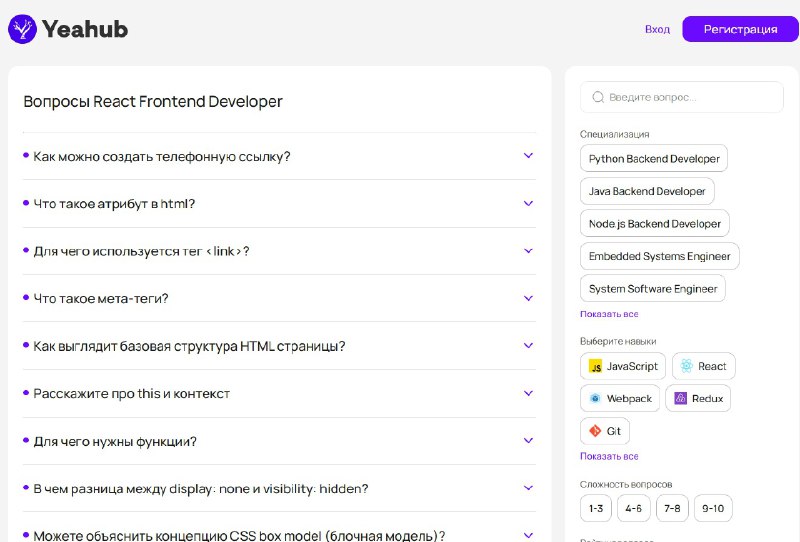This screenshot has height=542, width=800.
Task: Show all skills via Показать все
Action: (x=609, y=456)
